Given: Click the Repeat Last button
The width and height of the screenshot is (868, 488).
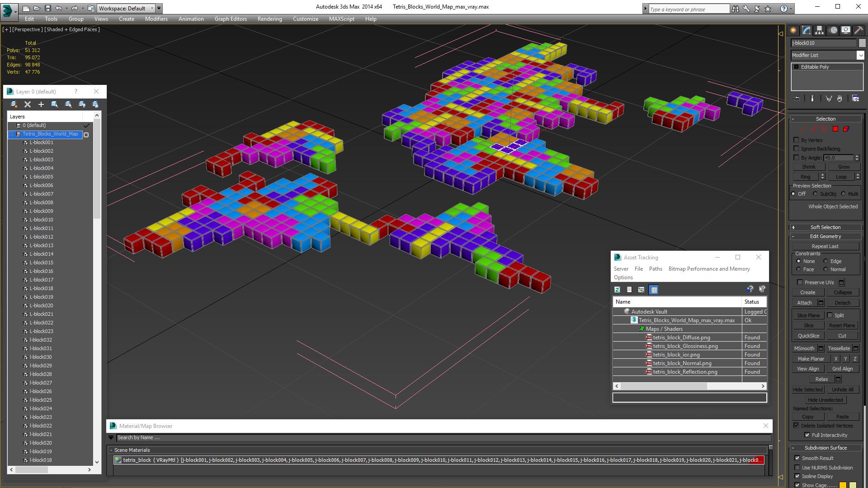Looking at the screenshot, I should point(825,246).
